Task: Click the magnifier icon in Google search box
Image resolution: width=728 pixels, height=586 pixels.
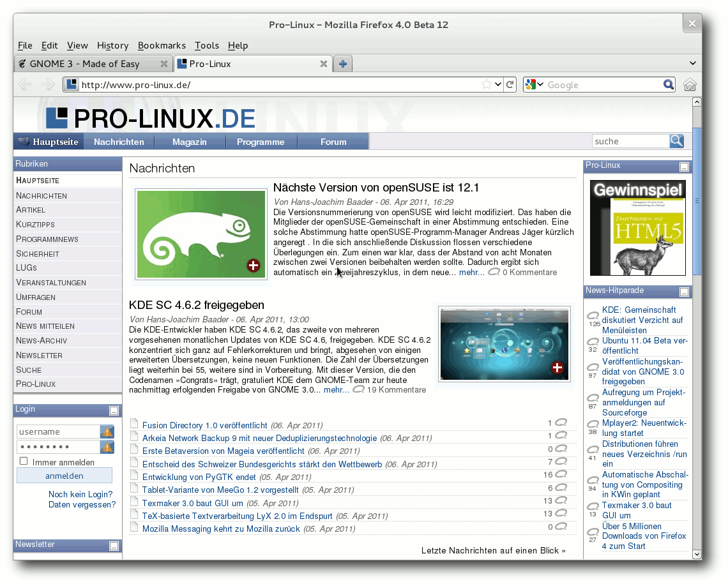Action: (x=668, y=84)
